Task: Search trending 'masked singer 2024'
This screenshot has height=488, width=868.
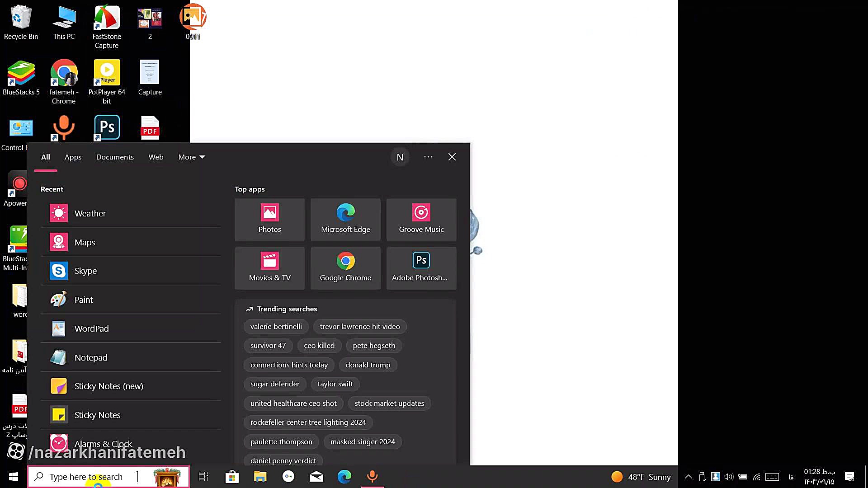Action: click(x=363, y=441)
